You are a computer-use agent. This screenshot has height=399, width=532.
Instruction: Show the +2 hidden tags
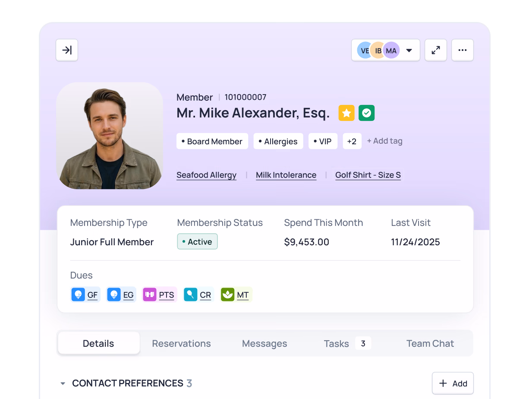point(352,141)
